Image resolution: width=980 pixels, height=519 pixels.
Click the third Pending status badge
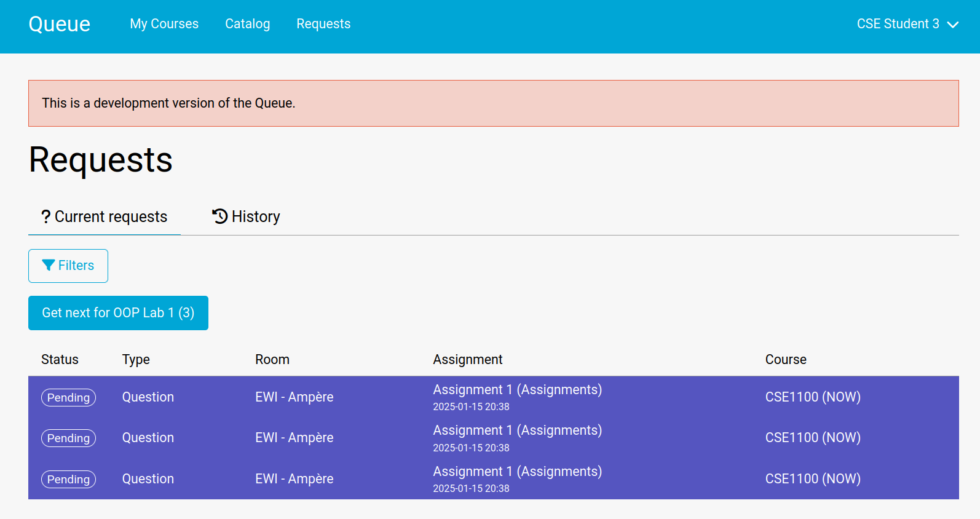[68, 479]
